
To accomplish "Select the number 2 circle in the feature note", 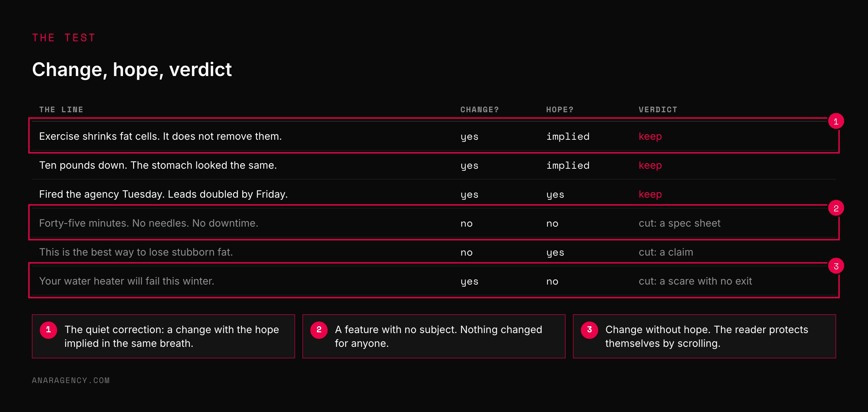I will click(x=319, y=330).
